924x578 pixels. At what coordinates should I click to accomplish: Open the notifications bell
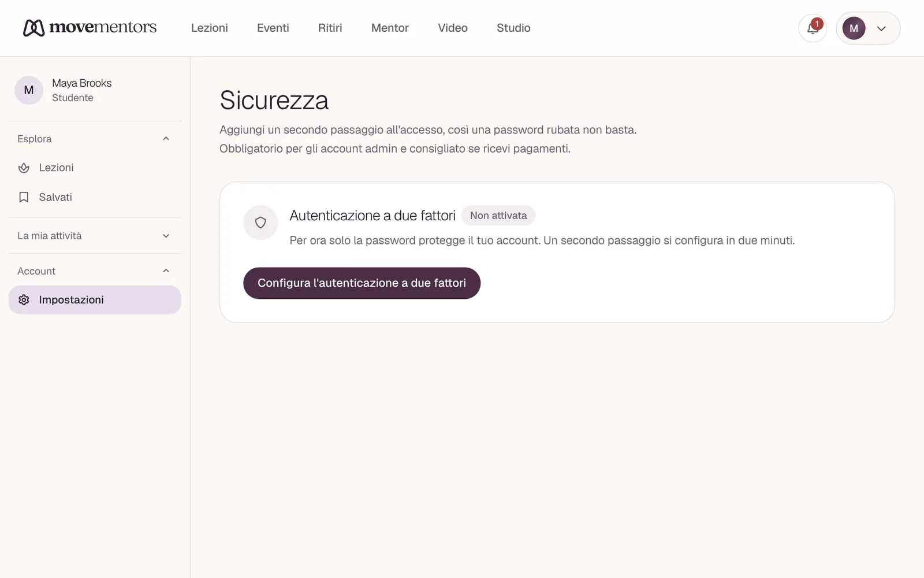pyautogui.click(x=813, y=28)
